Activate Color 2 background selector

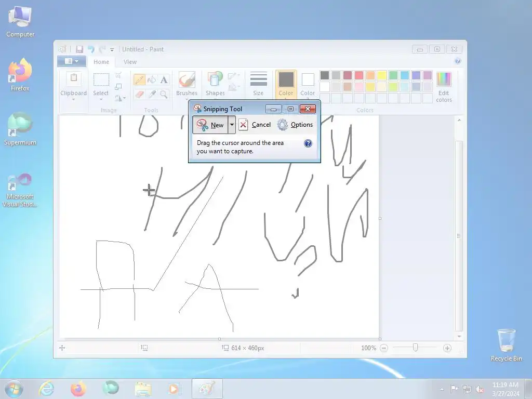coord(308,85)
